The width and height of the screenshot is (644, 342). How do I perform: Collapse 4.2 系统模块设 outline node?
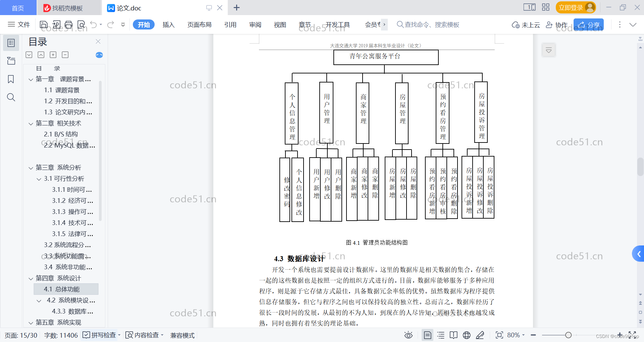tap(39, 301)
